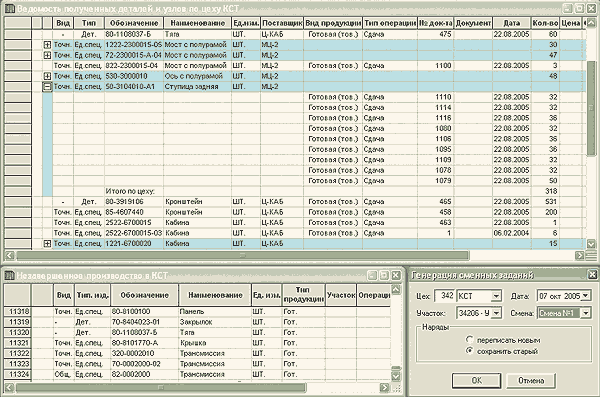
Task: Right arrow of Незавершенное производство horizontal scrollbar
Action: click(384, 388)
